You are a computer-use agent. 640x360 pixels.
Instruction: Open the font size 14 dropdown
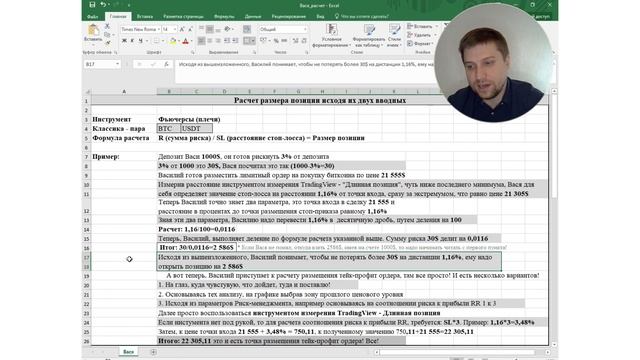click(175, 29)
